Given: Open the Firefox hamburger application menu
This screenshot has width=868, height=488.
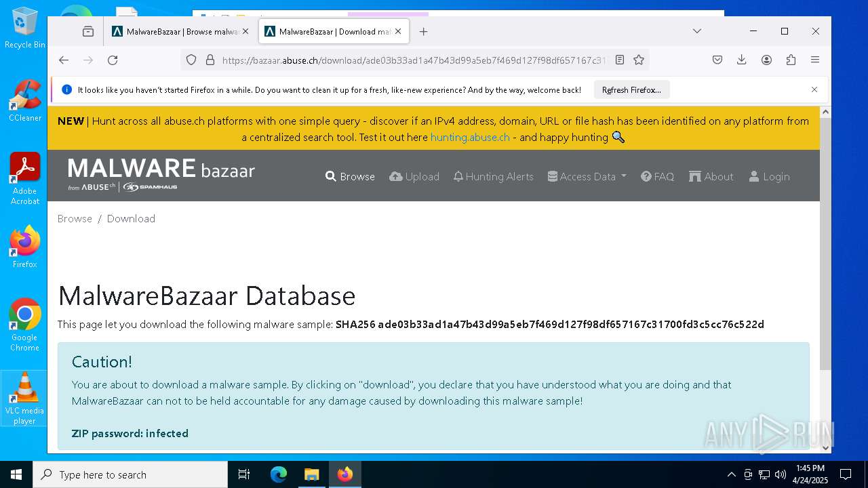Looking at the screenshot, I should point(815,60).
